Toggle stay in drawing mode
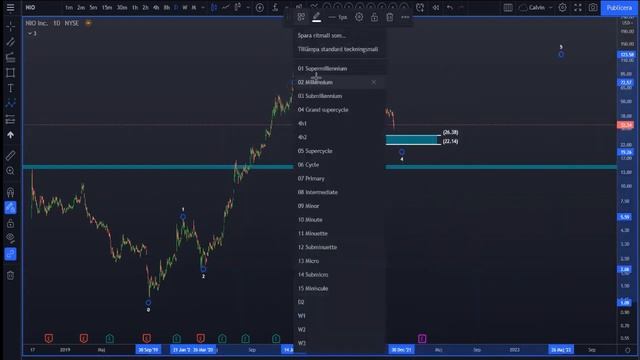The width and height of the screenshot is (640, 360). (11, 207)
